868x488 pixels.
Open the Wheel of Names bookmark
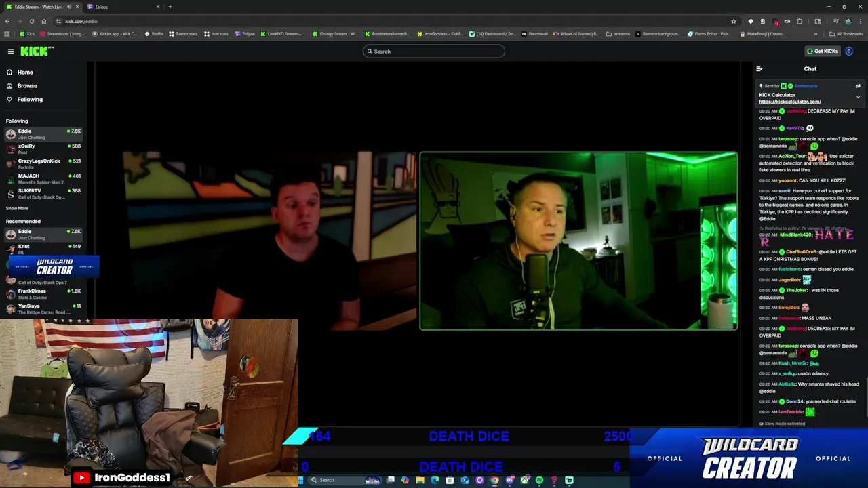576,33
